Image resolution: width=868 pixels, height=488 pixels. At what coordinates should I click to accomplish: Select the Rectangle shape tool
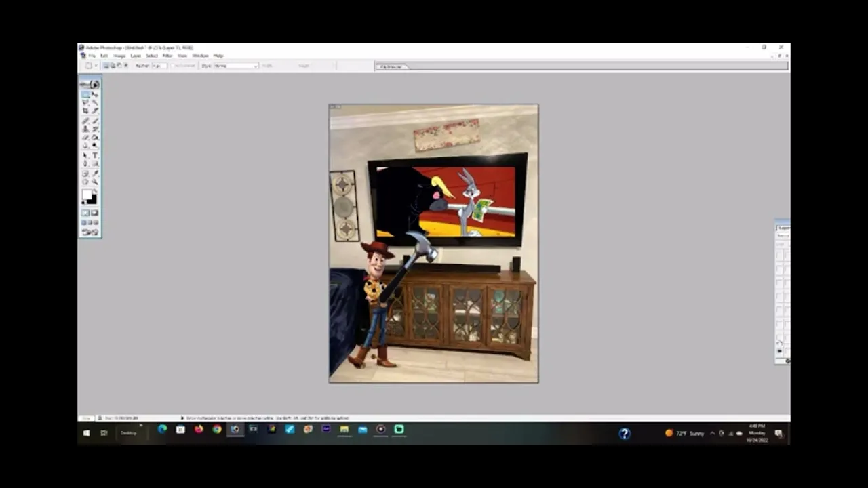pos(95,163)
